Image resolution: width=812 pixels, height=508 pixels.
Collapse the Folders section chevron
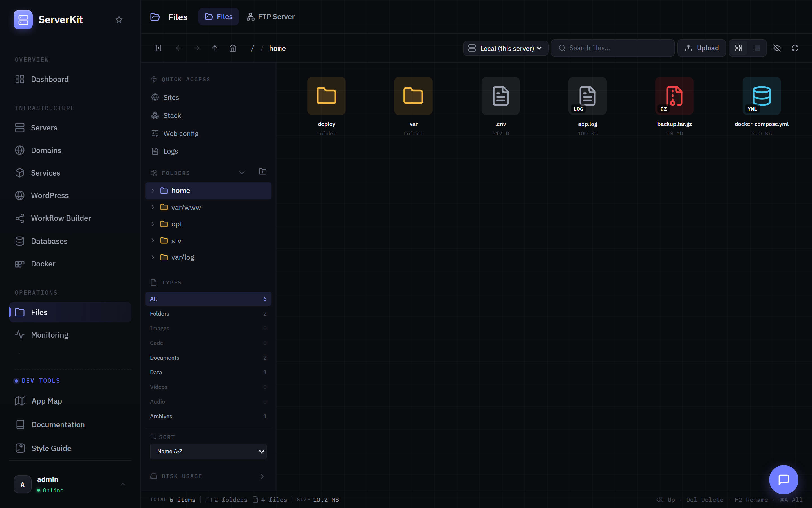click(x=242, y=173)
